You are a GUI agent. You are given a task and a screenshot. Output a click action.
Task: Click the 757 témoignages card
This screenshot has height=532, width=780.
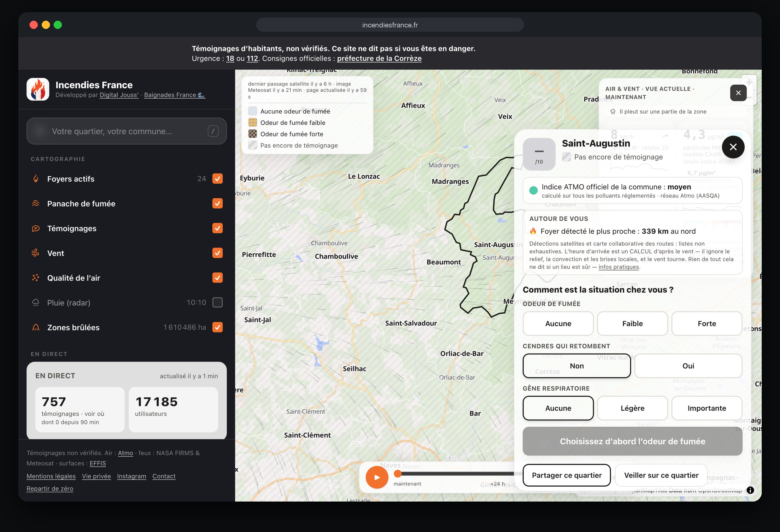click(80, 410)
